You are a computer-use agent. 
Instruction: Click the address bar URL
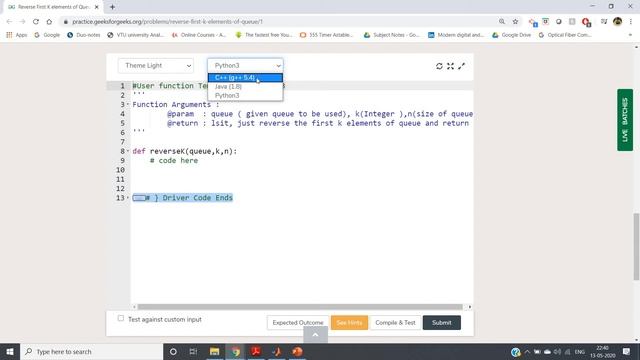167,22
